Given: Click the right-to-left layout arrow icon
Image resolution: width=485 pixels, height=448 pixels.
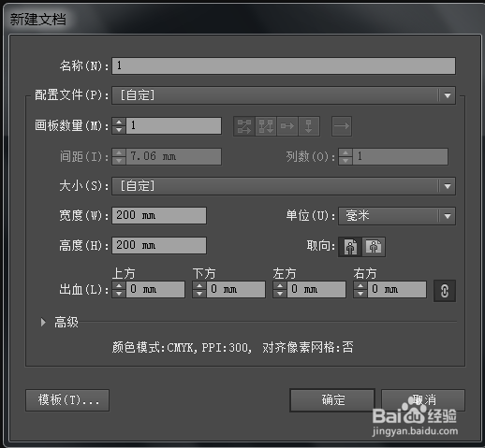Looking at the screenshot, I should [342, 126].
